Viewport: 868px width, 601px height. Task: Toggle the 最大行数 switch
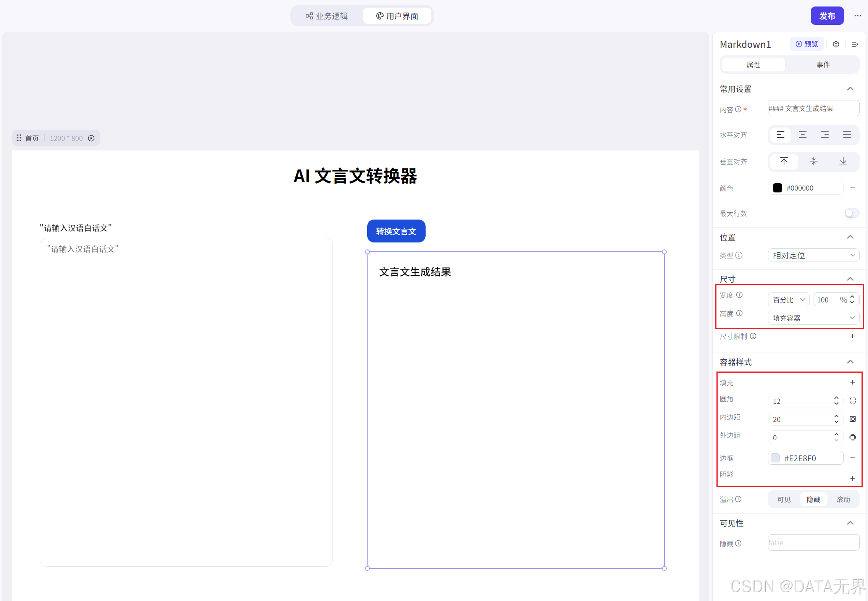pyautogui.click(x=852, y=213)
